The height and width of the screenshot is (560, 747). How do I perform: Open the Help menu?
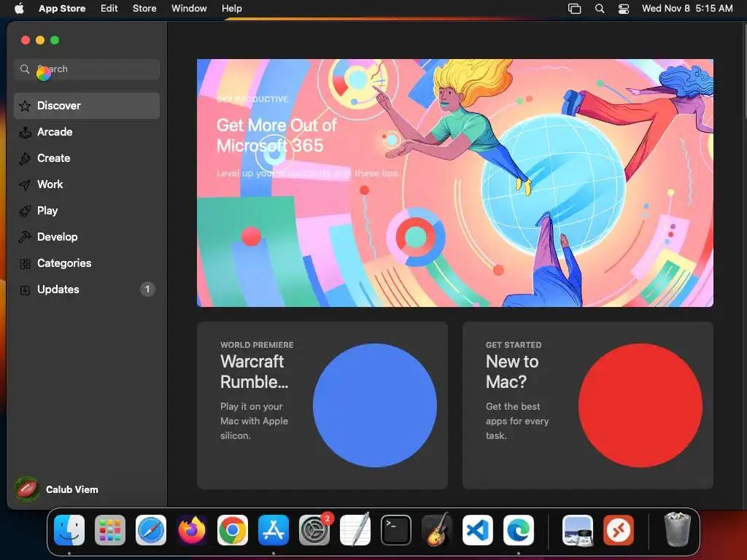point(231,8)
